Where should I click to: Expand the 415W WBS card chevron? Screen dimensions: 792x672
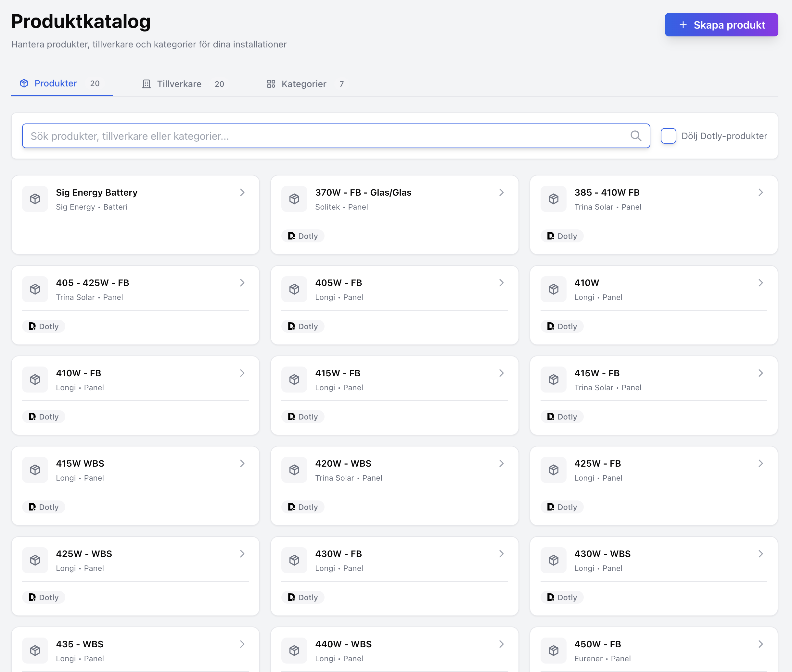242,463
